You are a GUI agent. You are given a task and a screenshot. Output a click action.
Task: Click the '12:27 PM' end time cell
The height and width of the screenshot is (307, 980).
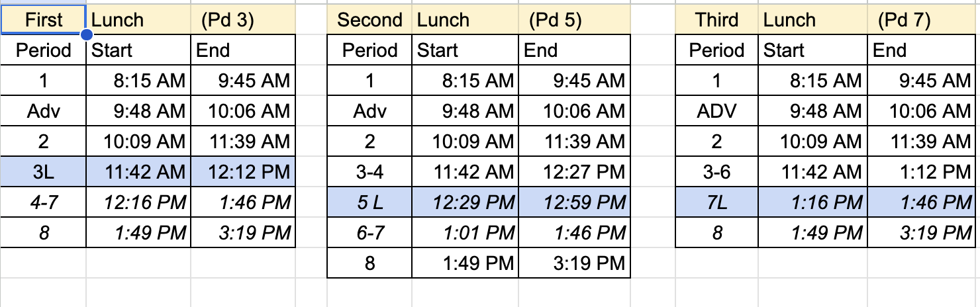point(574,172)
